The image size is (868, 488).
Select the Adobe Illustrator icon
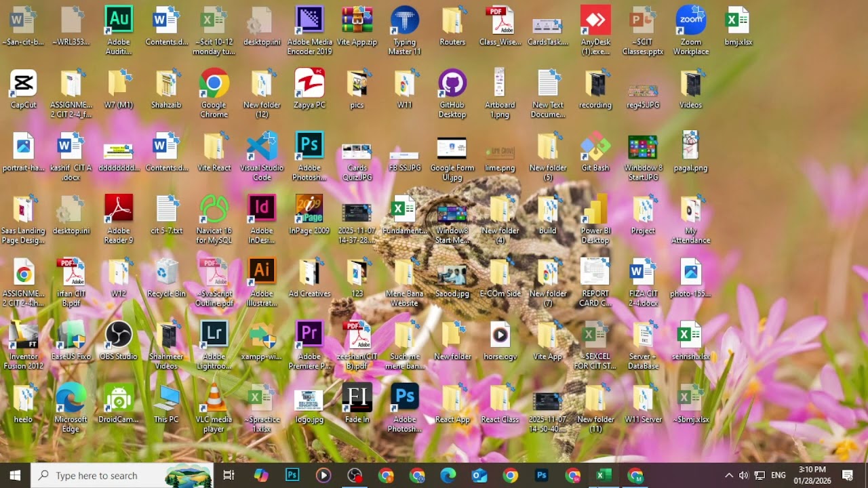[x=262, y=282]
